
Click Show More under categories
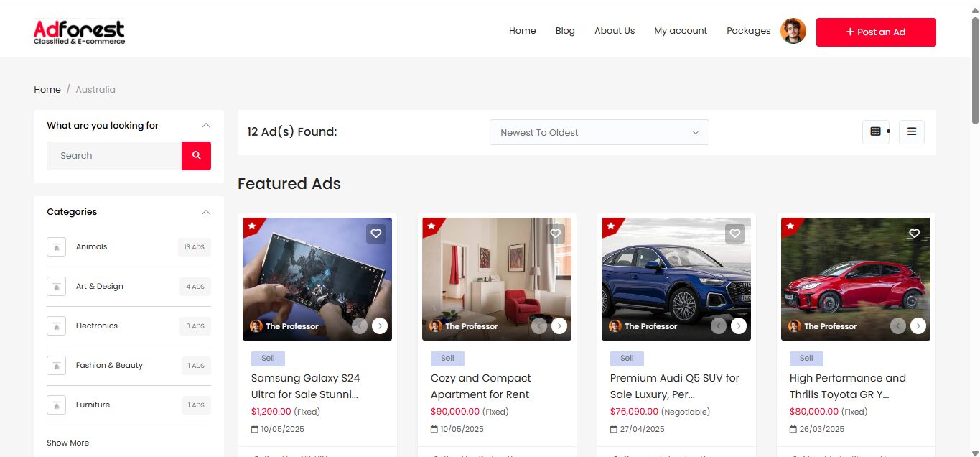68,443
